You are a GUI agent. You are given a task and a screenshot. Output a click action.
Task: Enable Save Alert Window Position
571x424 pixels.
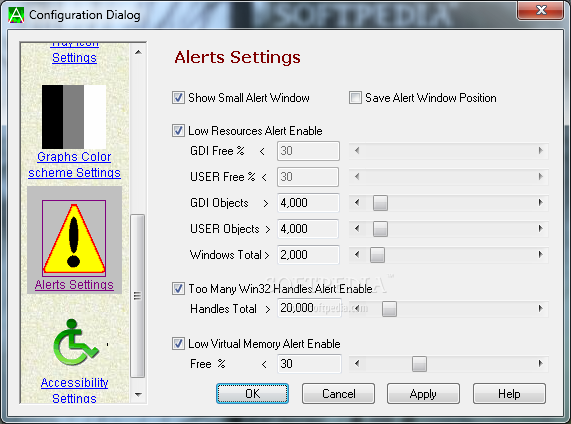355,98
